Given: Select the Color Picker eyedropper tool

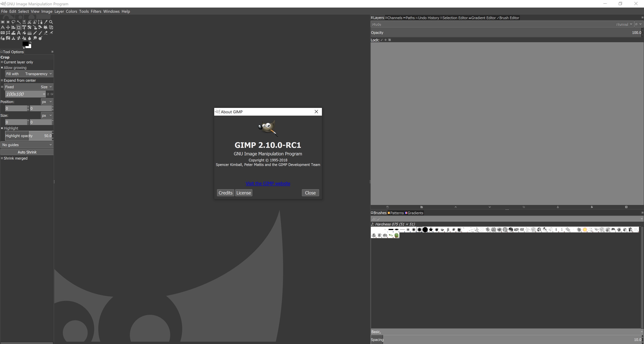Looking at the screenshot, I should 46,22.
